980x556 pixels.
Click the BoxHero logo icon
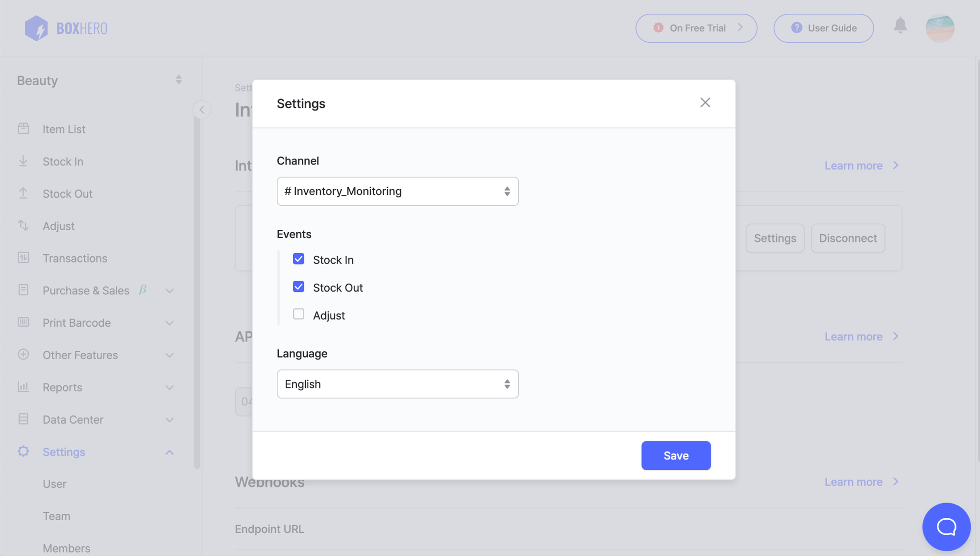click(36, 28)
